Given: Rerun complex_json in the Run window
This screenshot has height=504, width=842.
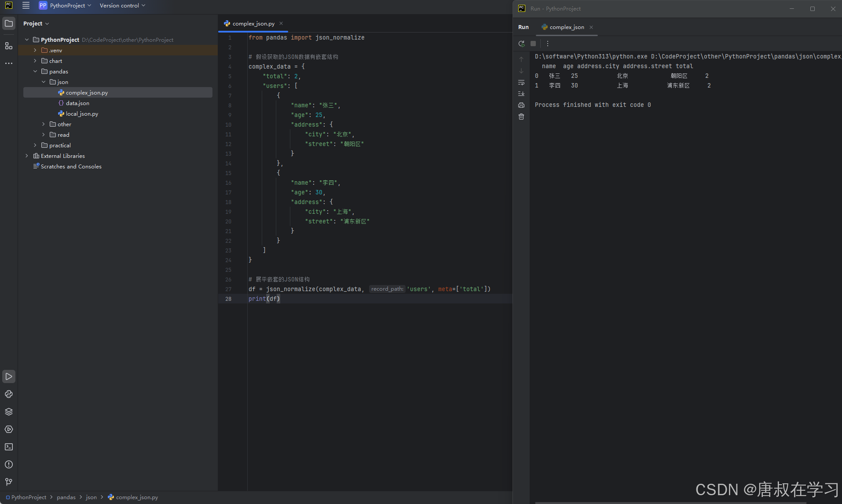Looking at the screenshot, I should click(521, 44).
